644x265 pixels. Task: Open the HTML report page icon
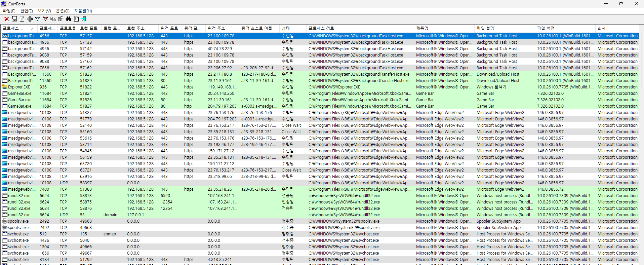pyautogui.click(x=76, y=19)
